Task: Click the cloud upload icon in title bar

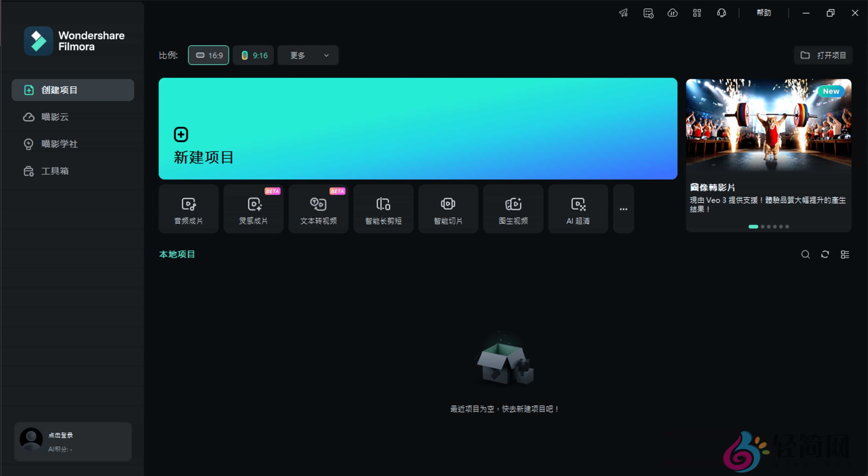Action: tap(673, 13)
